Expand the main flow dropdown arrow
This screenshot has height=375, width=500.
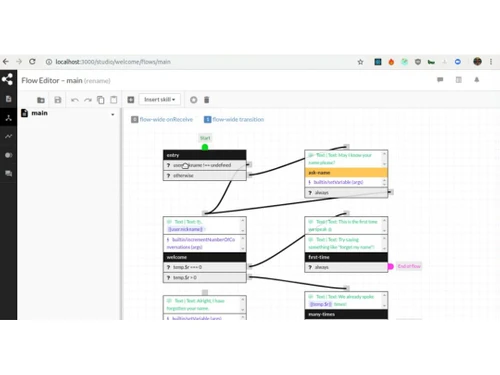tap(113, 114)
